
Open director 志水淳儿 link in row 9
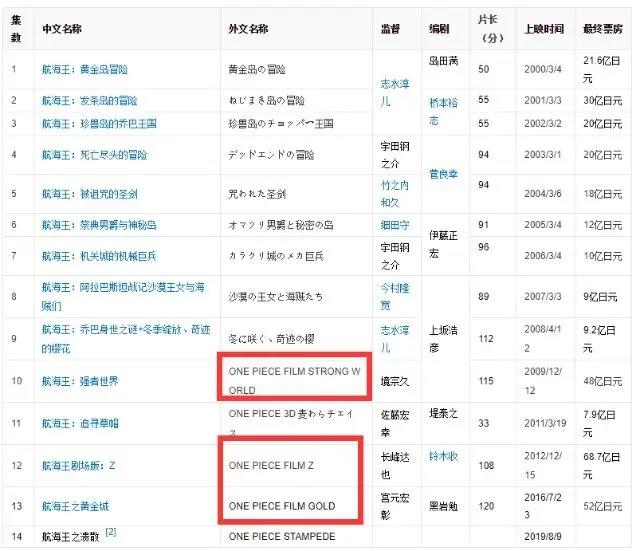pos(395,339)
